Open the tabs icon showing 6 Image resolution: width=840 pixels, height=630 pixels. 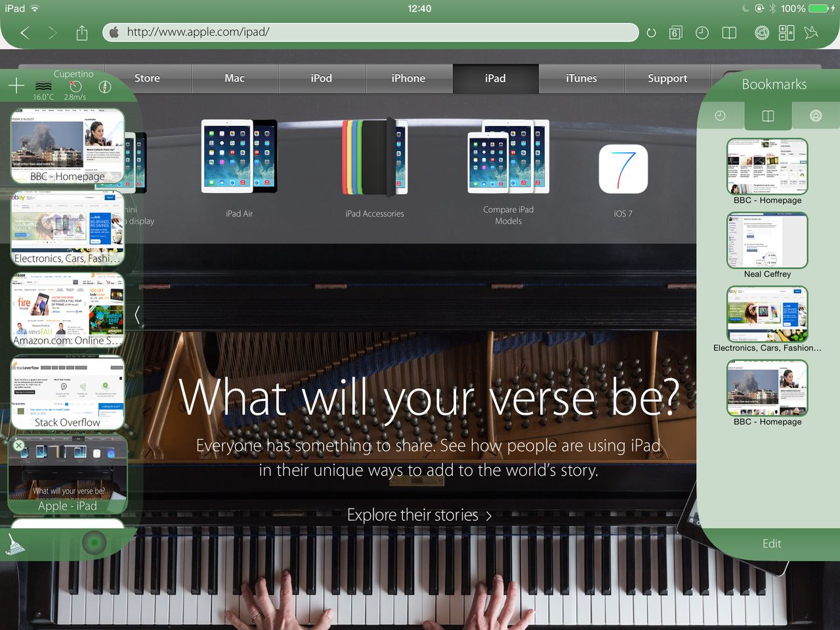675,33
